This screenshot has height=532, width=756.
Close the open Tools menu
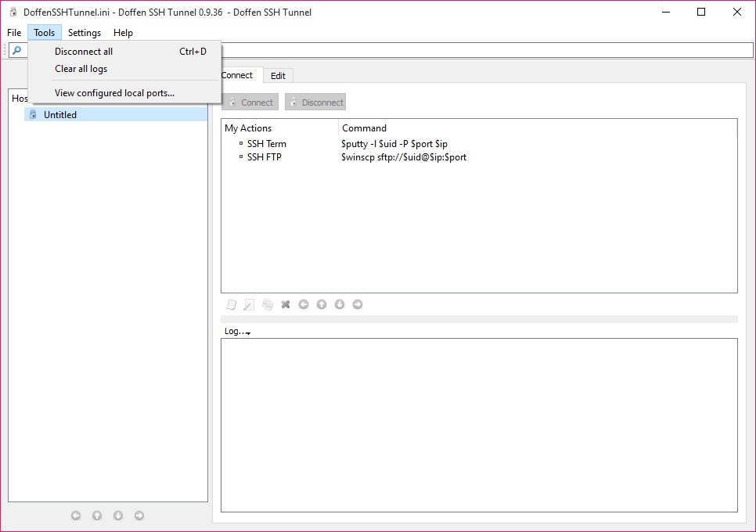click(x=45, y=33)
